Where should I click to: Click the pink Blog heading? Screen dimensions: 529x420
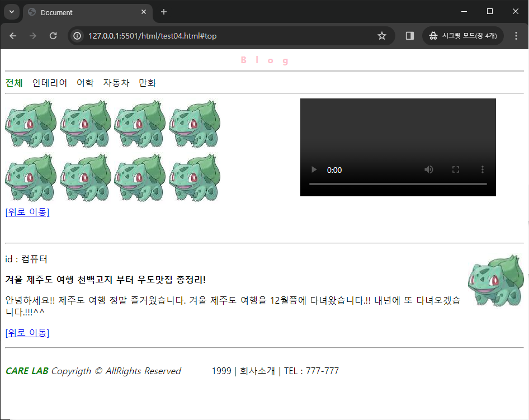click(264, 60)
